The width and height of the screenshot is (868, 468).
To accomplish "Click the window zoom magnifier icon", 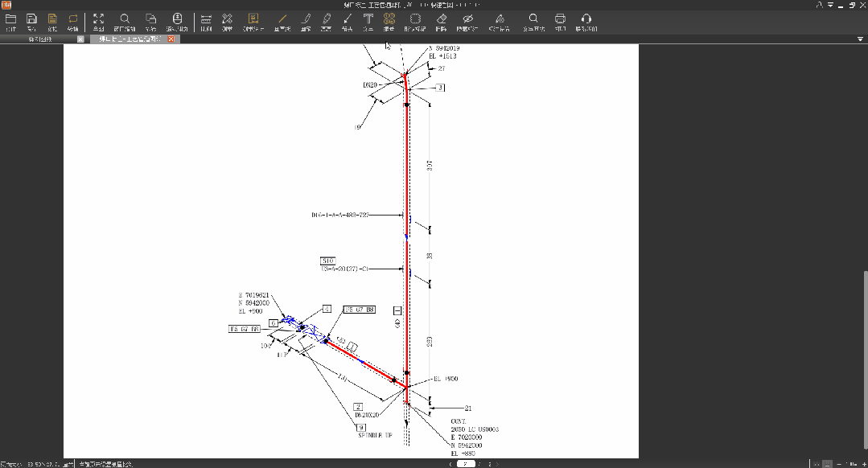I will coord(125,18).
